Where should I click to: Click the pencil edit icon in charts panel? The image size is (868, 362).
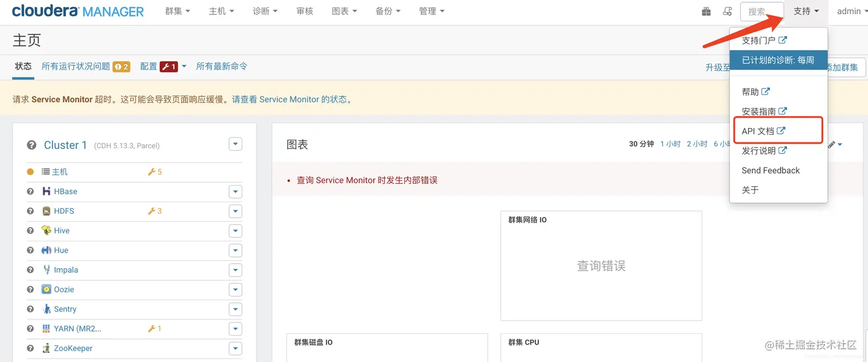pyautogui.click(x=832, y=144)
